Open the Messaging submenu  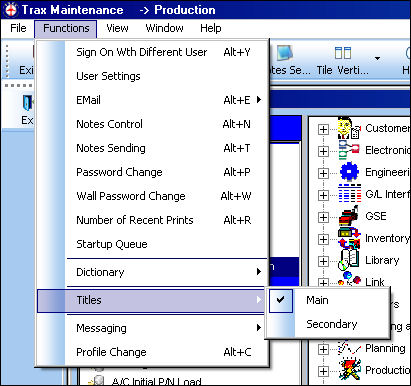click(152, 328)
